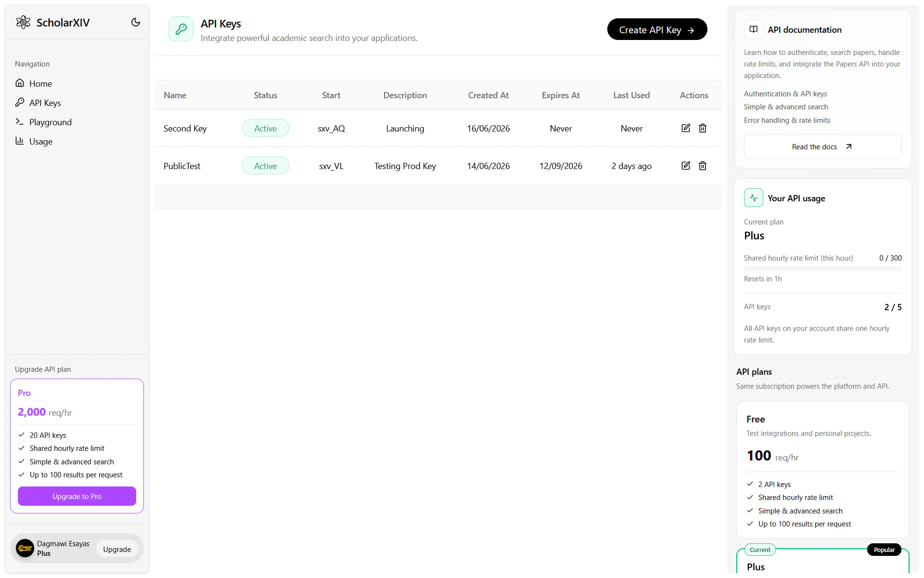Toggle dark mode with the moon icon
This screenshot has width=924, height=578.
point(136,22)
